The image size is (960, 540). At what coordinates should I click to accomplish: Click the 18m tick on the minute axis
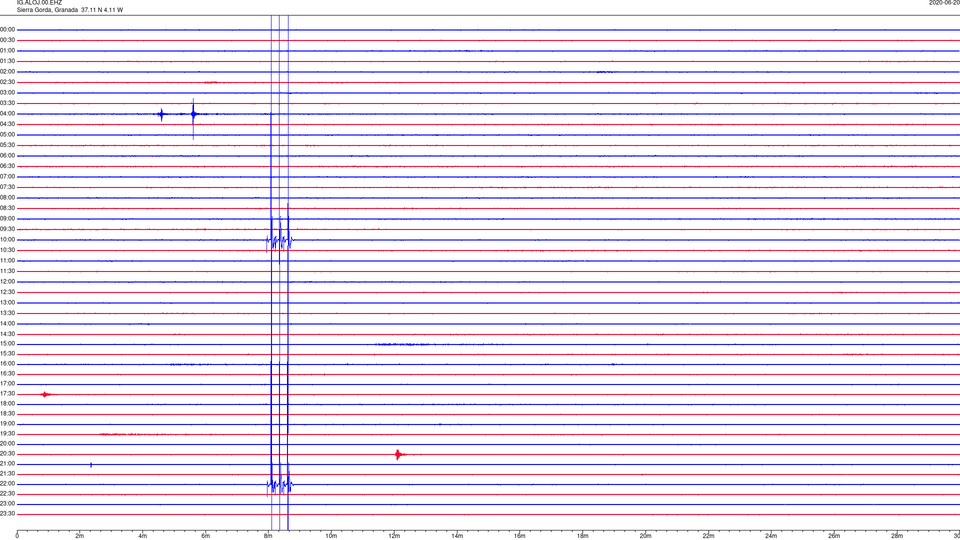tap(582, 536)
